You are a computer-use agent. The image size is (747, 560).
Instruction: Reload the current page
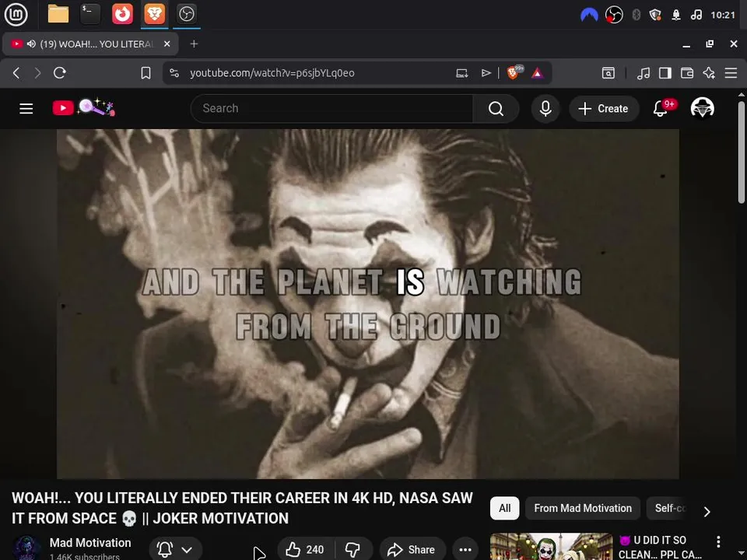point(60,73)
